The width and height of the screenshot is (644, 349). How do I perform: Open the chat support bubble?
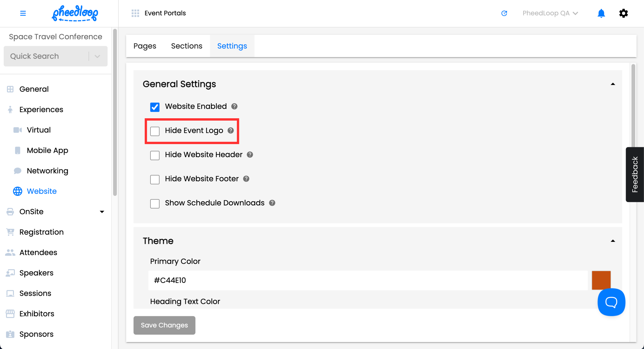click(x=611, y=302)
